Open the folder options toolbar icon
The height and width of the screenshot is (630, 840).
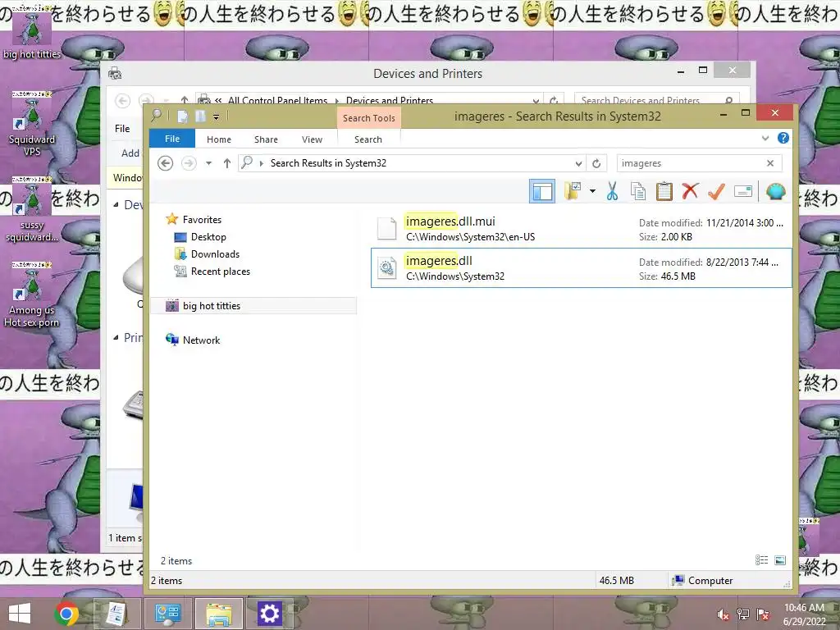pyautogui.click(x=573, y=191)
